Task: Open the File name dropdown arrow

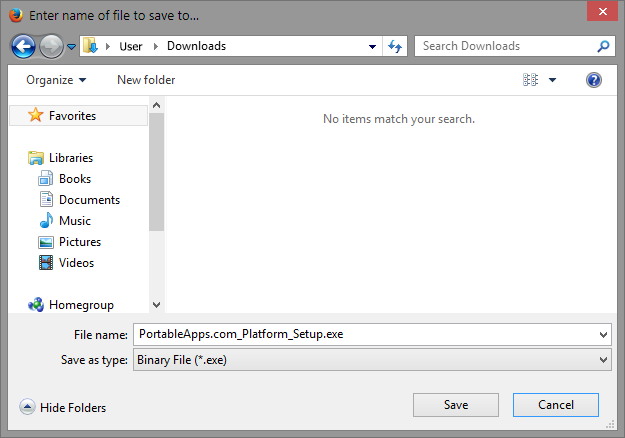Action: pos(603,335)
